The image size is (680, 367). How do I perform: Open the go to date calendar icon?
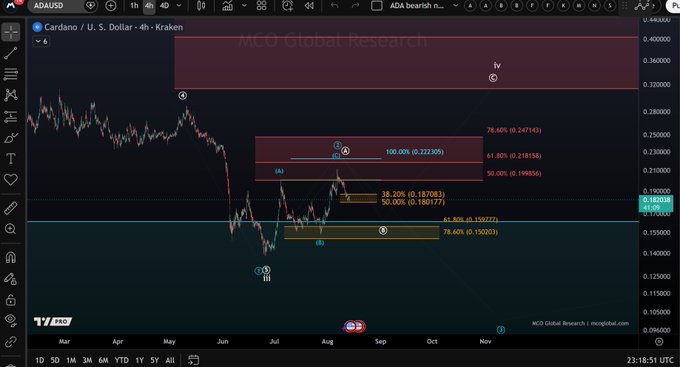(x=193, y=360)
